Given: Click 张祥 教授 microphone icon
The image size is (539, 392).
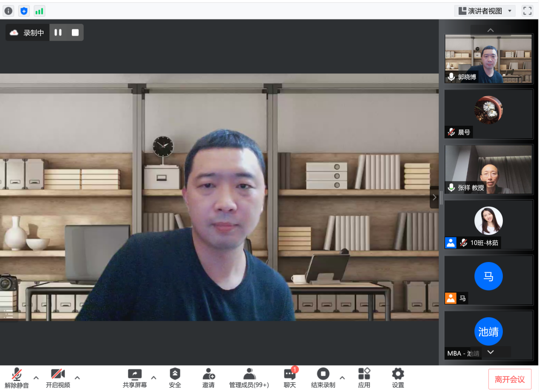Looking at the screenshot, I should [451, 187].
